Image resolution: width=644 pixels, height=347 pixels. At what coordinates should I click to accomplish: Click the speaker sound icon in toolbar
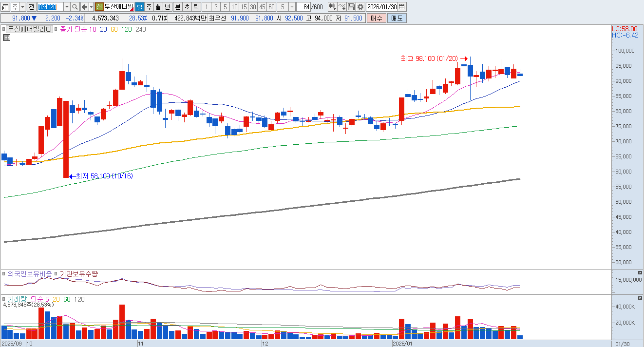click(84, 7)
